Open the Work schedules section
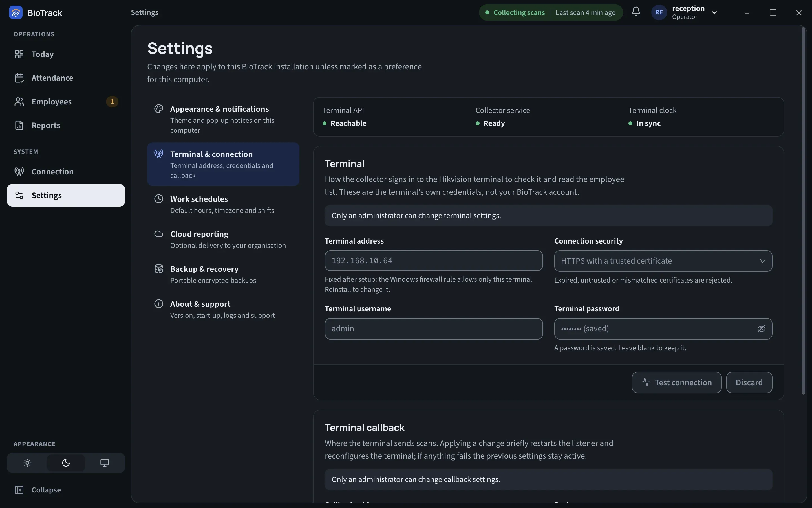The height and width of the screenshot is (508, 812). pos(223,204)
